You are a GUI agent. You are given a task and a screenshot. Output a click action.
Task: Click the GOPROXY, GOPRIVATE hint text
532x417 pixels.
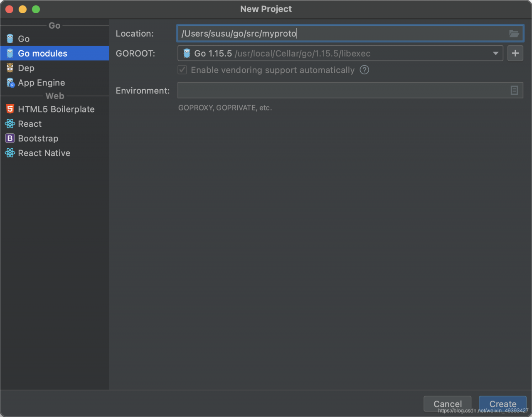[225, 108]
